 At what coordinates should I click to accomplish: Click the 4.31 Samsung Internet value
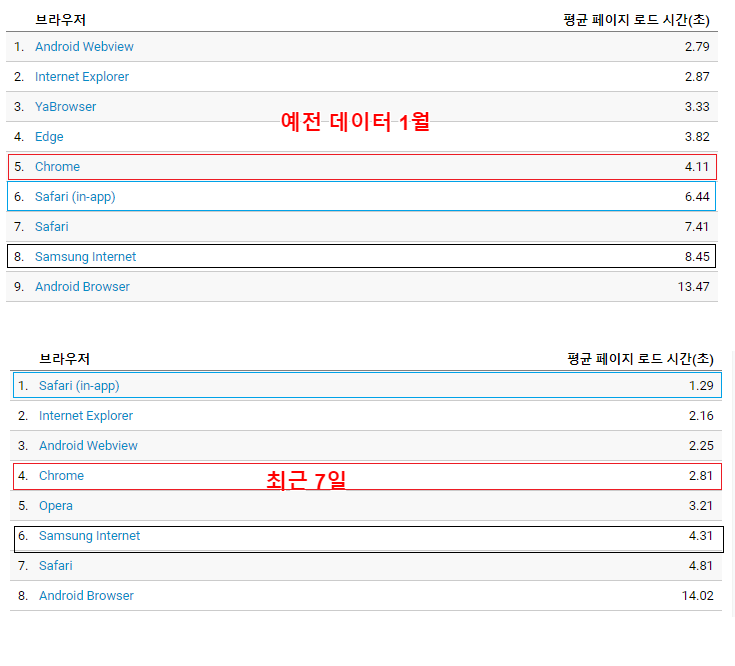coord(701,536)
